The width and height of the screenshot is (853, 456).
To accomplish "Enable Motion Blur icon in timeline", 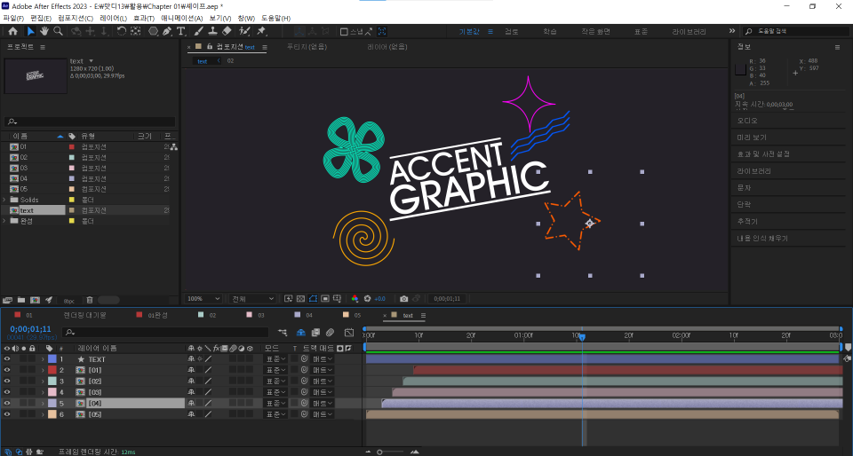I will click(330, 332).
